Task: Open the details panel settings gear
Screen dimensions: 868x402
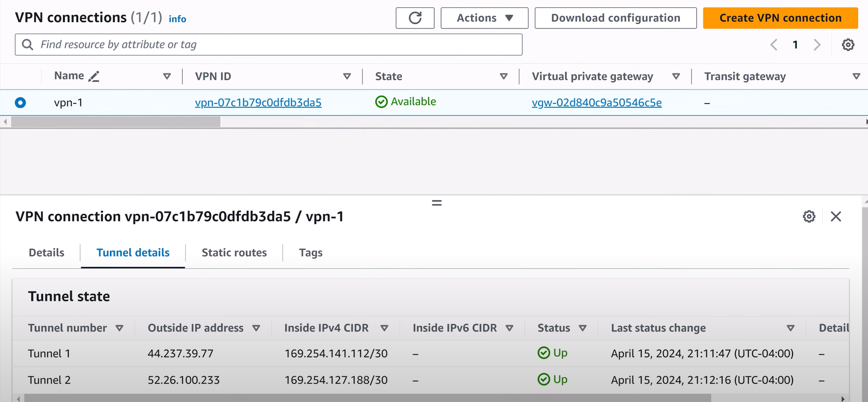Action: pos(809,217)
